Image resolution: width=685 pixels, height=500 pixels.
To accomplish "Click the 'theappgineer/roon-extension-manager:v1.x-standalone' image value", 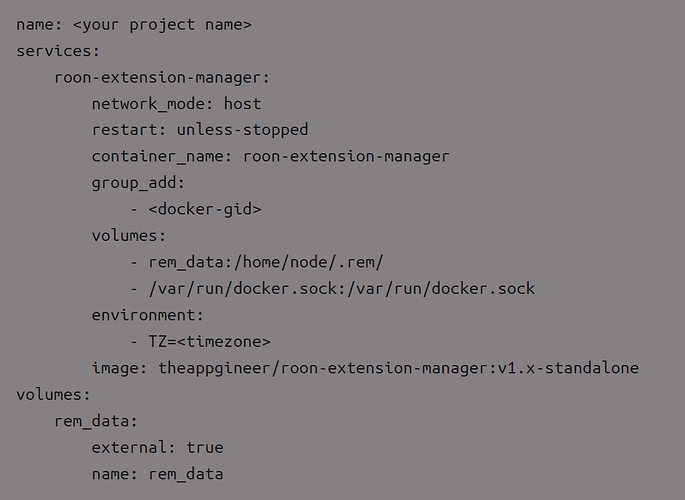I will click(398, 369).
